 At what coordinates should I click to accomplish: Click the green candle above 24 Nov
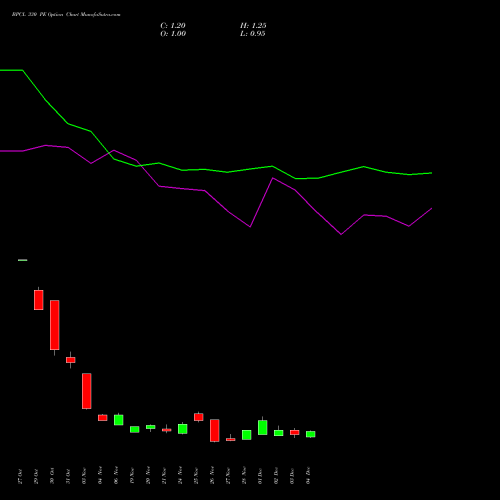[183, 429]
